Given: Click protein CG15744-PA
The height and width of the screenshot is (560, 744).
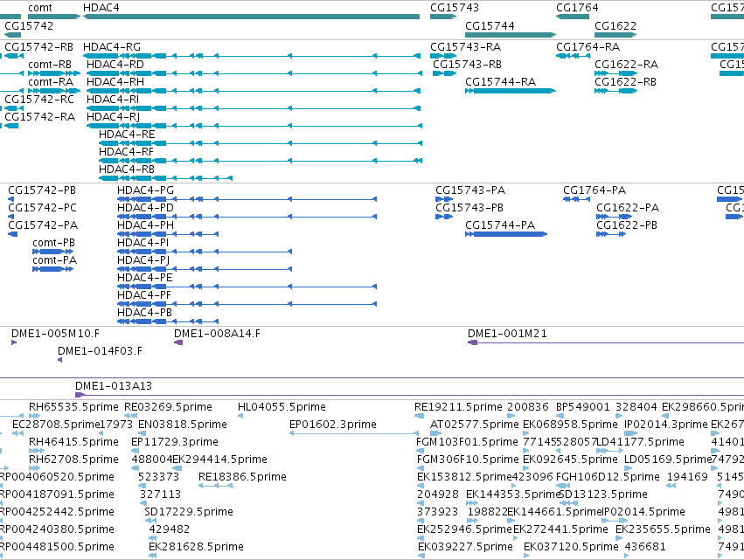Looking at the screenshot, I should (500, 225).
